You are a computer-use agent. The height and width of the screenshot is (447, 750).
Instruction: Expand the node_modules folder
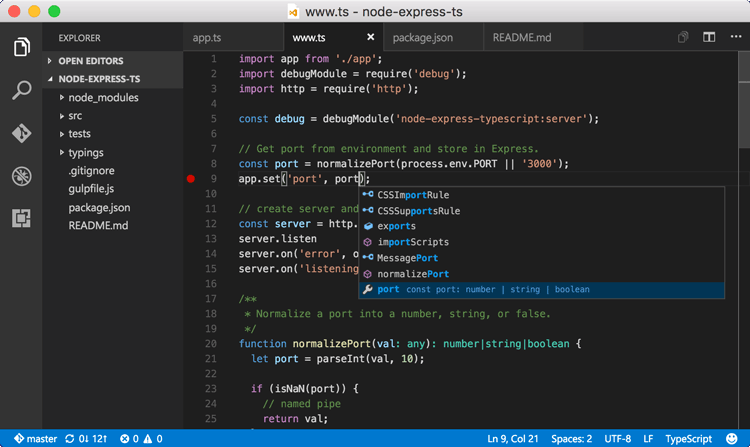pyautogui.click(x=113, y=98)
